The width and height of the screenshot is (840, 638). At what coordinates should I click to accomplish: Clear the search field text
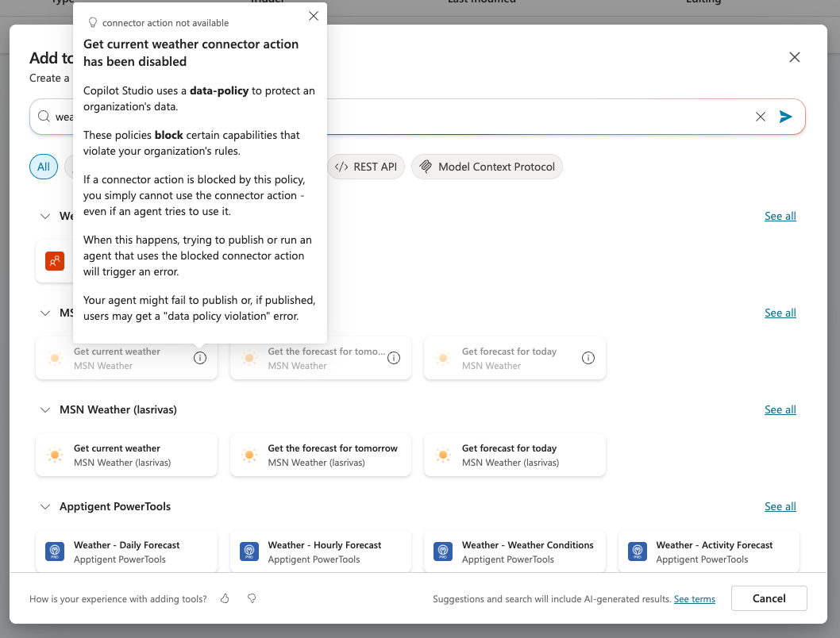tap(760, 117)
